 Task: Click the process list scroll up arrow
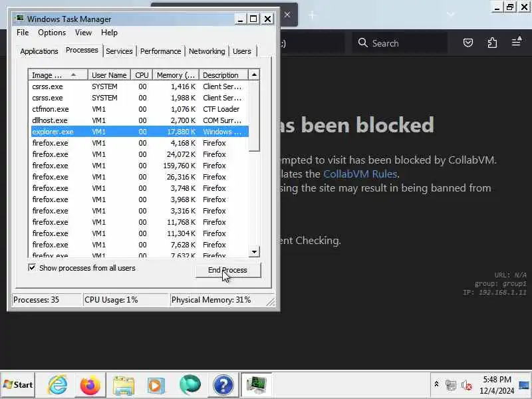254,74
